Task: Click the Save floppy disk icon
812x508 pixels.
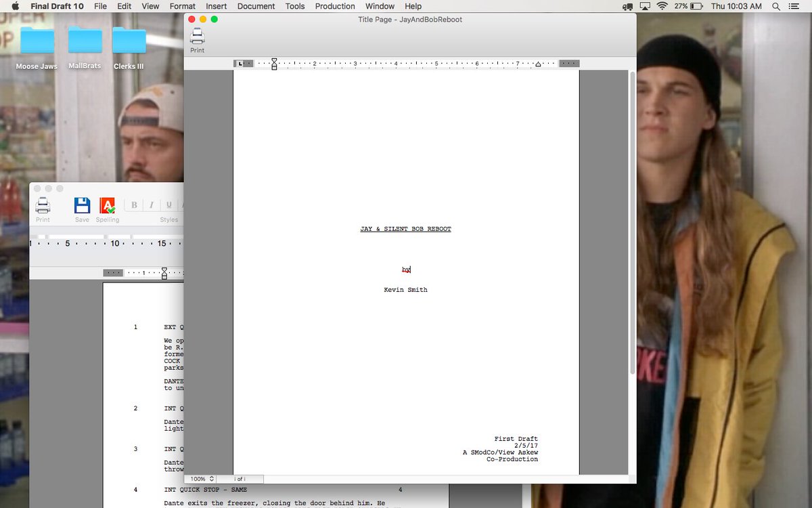Action: pyautogui.click(x=82, y=205)
